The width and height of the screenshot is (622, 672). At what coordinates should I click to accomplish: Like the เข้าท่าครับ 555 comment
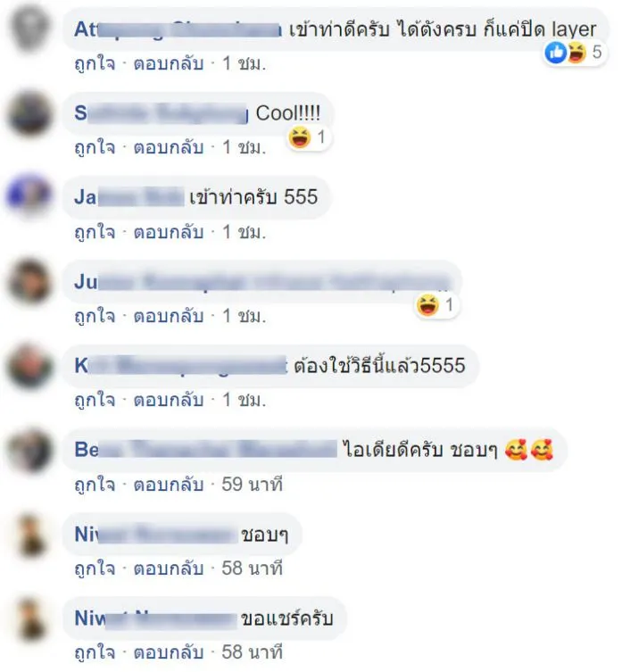click(x=95, y=232)
